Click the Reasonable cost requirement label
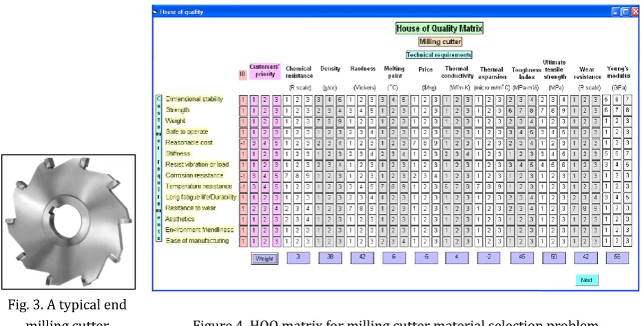 pyautogui.click(x=189, y=142)
